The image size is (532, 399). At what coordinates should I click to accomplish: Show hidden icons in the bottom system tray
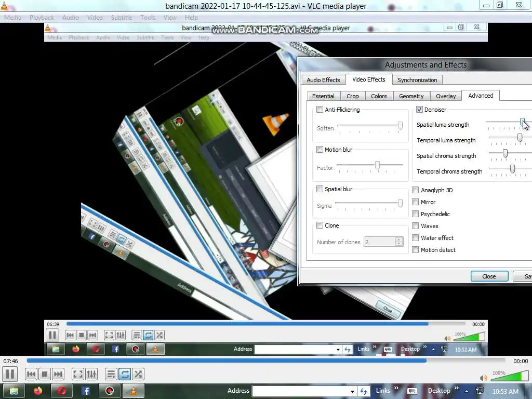pos(467,391)
